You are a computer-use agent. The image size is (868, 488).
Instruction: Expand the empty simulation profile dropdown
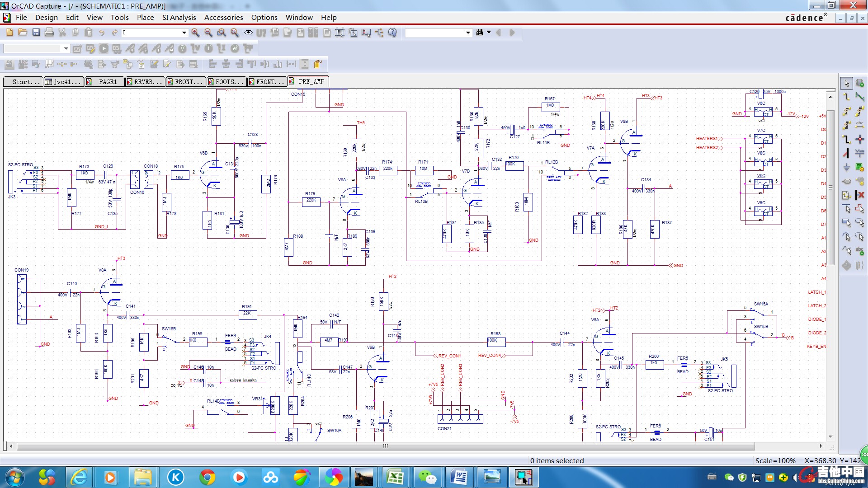(66, 48)
